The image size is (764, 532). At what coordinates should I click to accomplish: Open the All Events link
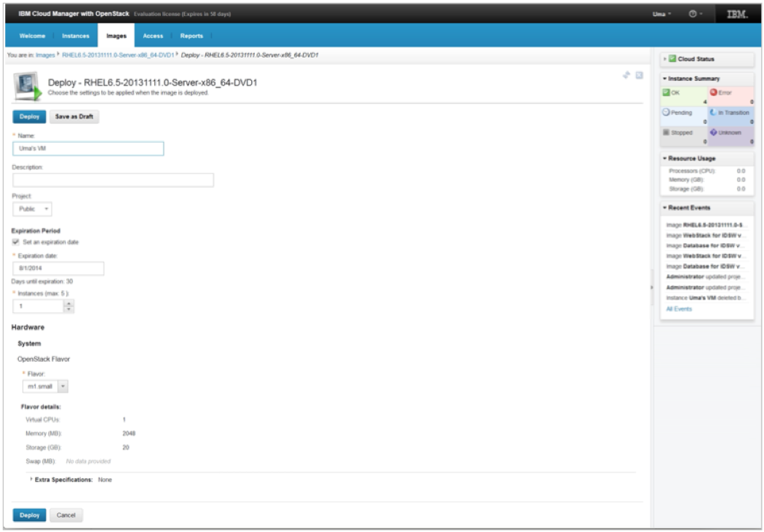(679, 309)
